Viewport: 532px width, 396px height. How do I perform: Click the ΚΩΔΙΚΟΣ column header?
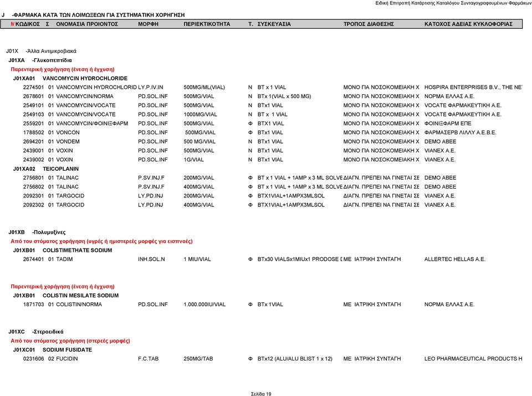click(x=28, y=24)
